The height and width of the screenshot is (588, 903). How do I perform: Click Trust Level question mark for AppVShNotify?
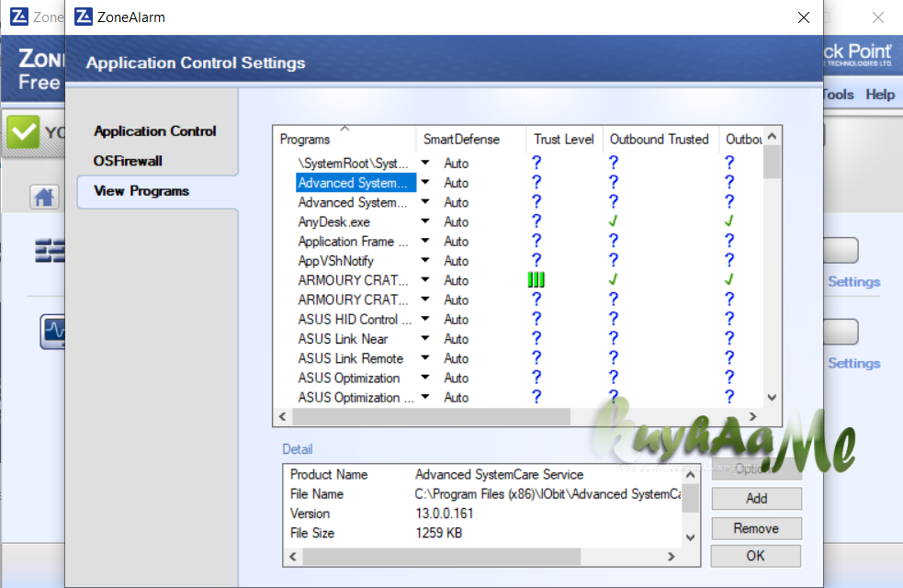click(x=536, y=260)
